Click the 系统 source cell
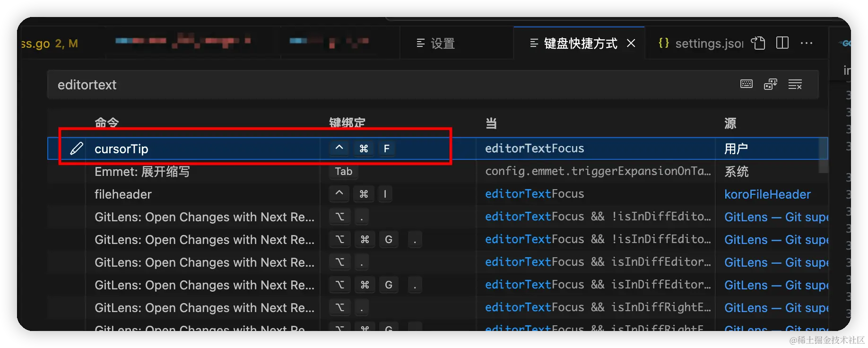This screenshot has height=348, width=868. [x=736, y=171]
